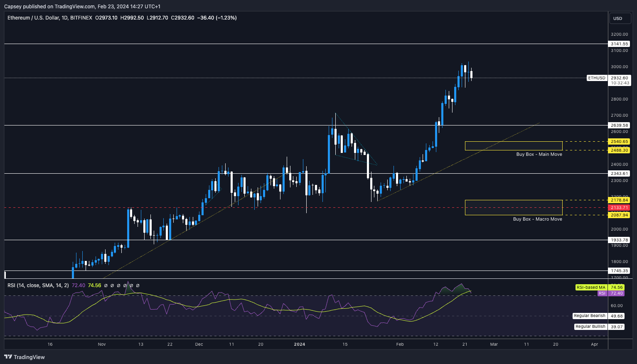Click the ETHUSD price line label

tap(596, 78)
